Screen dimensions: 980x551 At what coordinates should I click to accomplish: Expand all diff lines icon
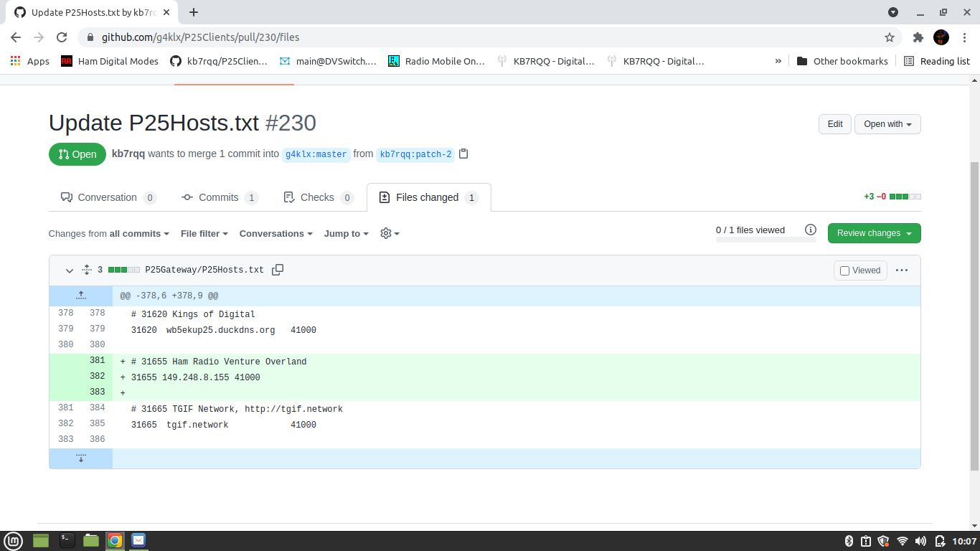click(87, 270)
